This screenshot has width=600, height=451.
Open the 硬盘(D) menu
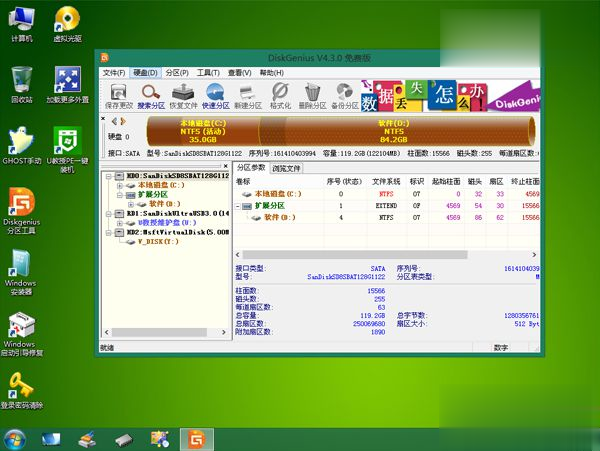(145, 73)
